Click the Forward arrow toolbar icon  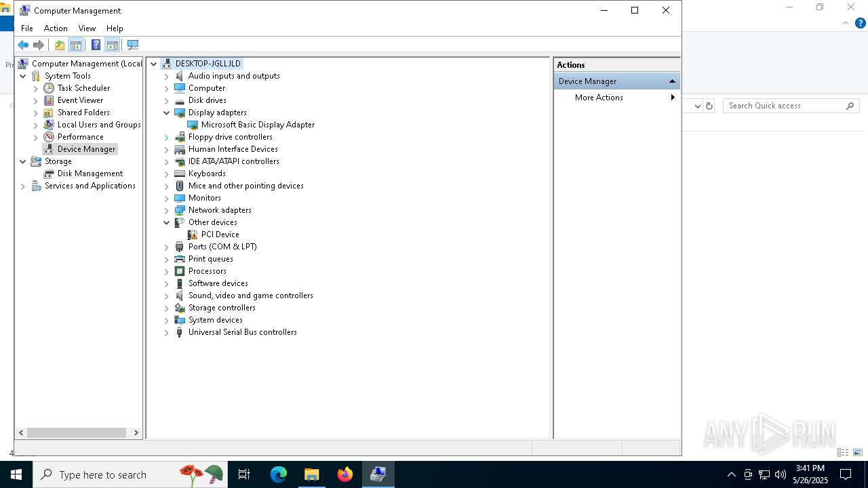click(39, 45)
